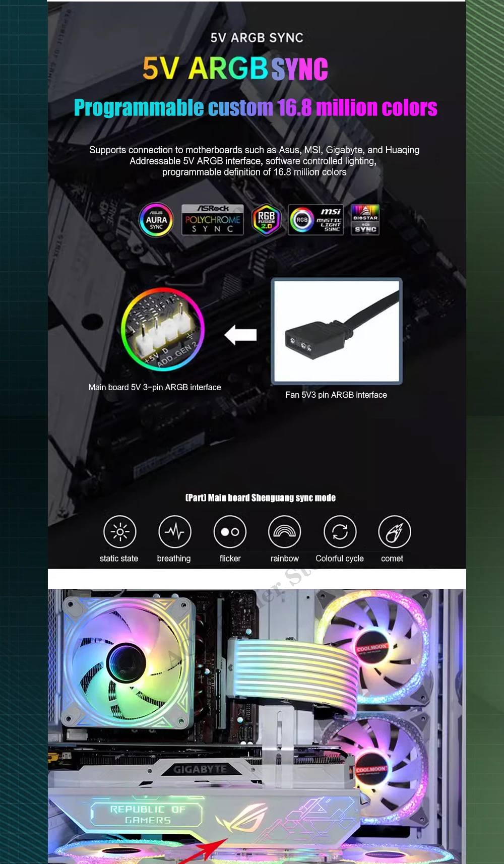Select the breathing mode icon

click(174, 532)
